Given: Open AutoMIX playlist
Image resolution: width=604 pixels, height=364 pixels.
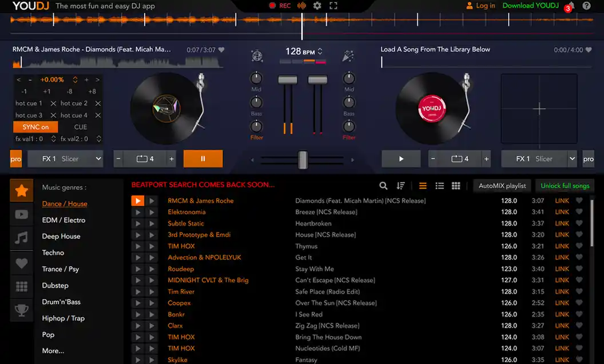Looking at the screenshot, I should [x=502, y=186].
